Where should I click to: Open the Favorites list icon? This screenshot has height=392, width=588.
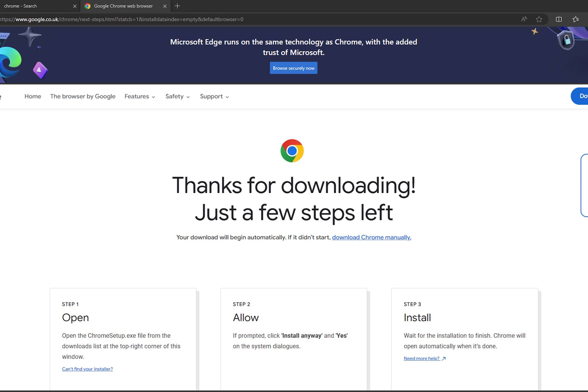click(576, 19)
